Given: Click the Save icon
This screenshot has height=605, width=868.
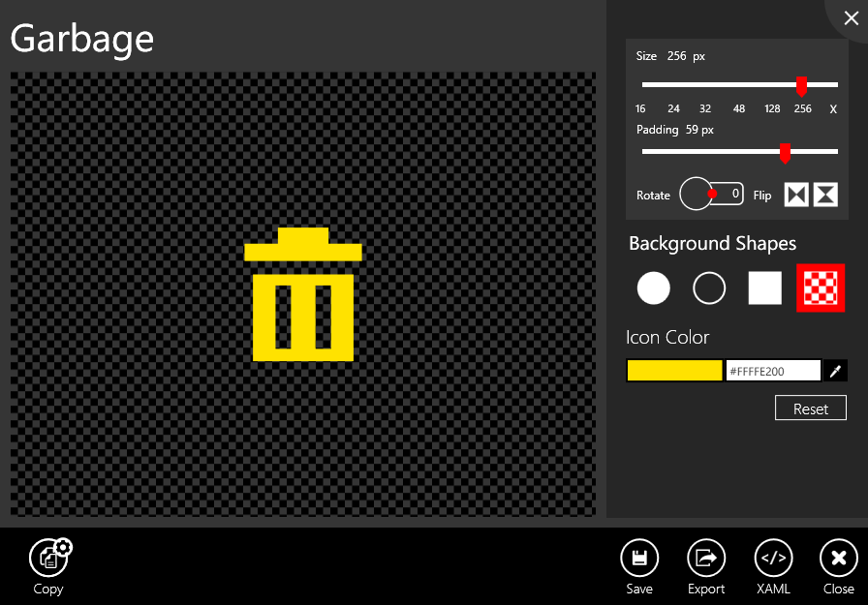Looking at the screenshot, I should pyautogui.click(x=639, y=558).
